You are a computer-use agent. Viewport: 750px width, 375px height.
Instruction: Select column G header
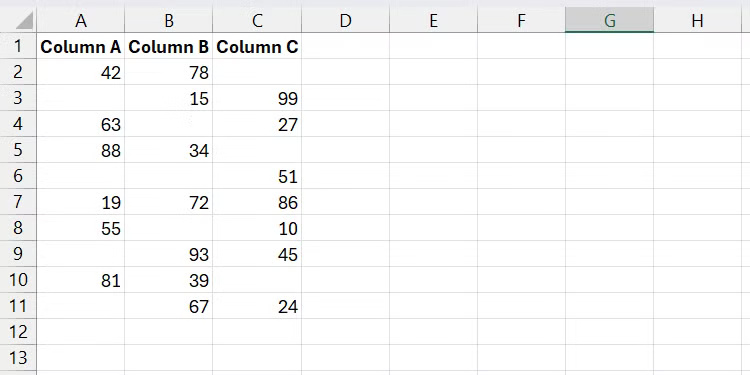point(609,21)
